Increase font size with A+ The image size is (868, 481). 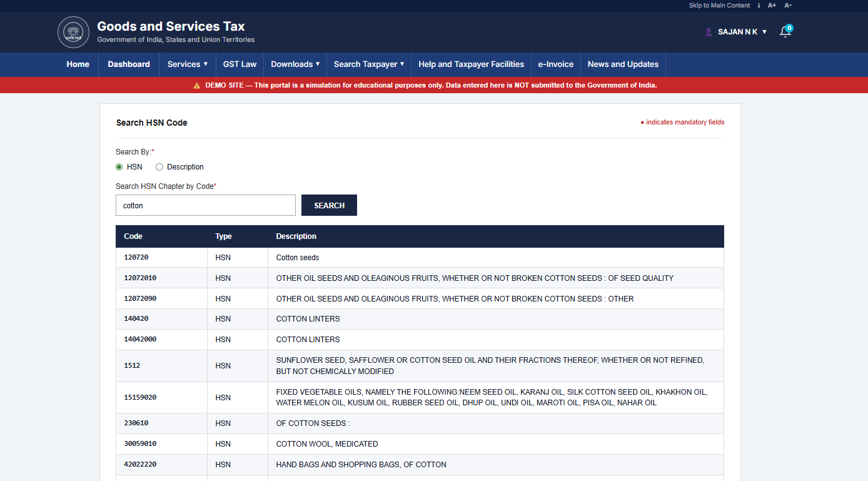point(772,5)
